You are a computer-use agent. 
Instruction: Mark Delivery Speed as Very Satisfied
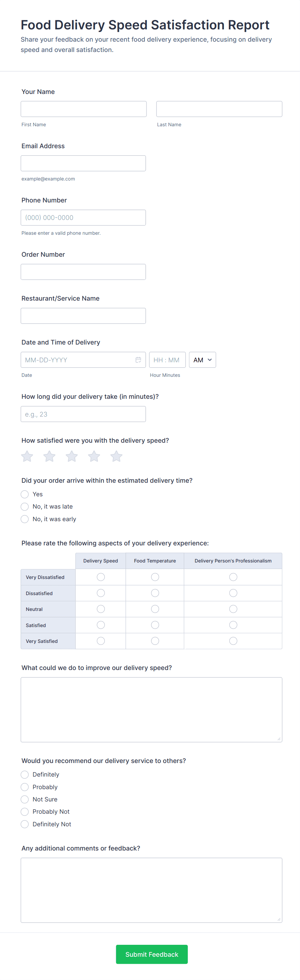(101, 641)
